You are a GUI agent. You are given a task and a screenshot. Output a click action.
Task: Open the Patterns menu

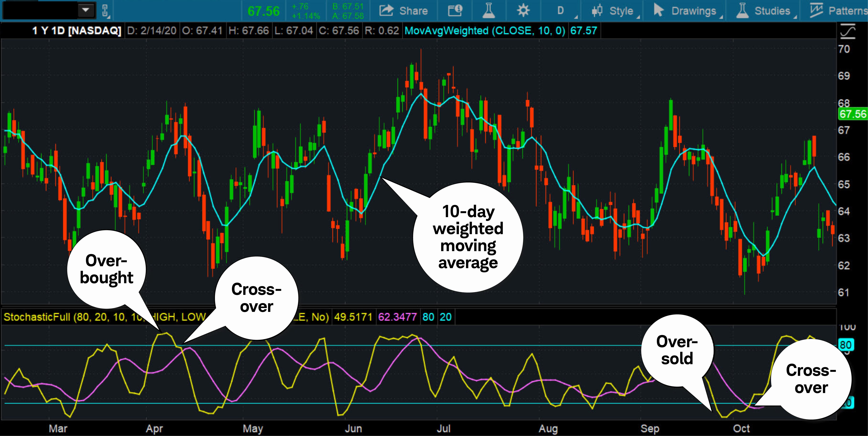[838, 11]
